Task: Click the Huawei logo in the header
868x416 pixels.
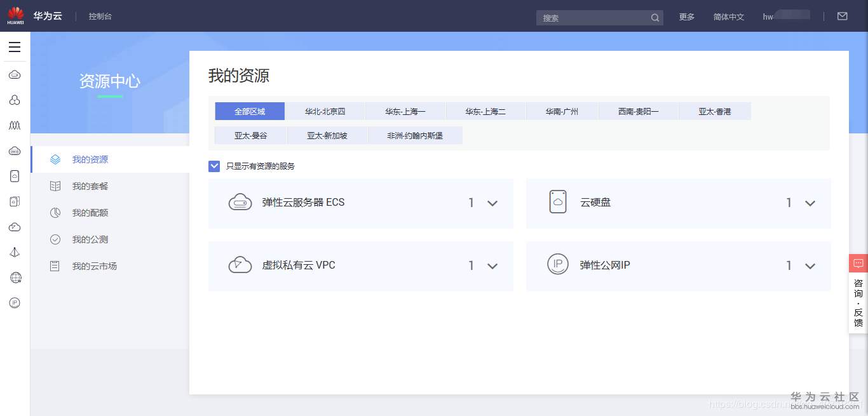Action: point(16,16)
